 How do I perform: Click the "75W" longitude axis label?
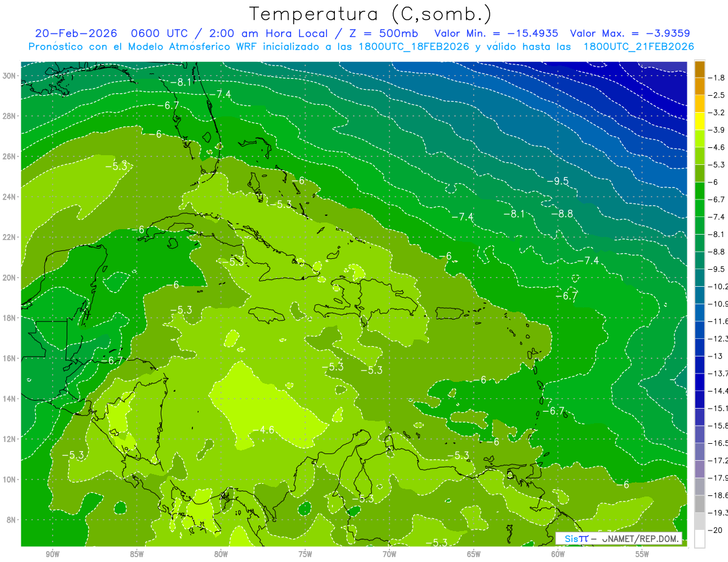point(305,554)
